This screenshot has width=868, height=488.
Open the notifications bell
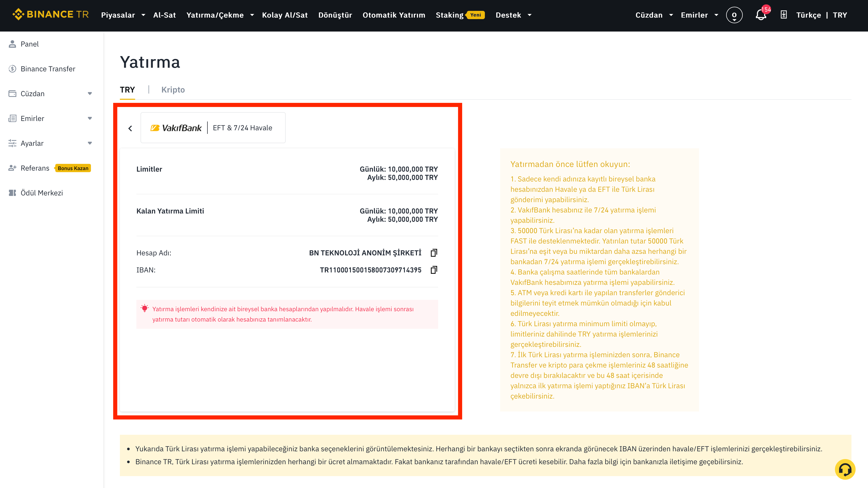click(x=761, y=15)
